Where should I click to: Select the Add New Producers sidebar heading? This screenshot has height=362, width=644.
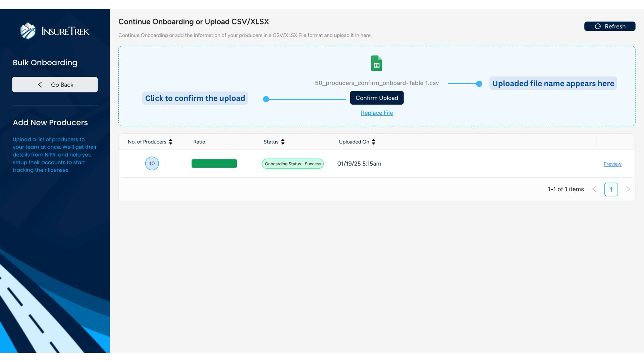coord(50,123)
